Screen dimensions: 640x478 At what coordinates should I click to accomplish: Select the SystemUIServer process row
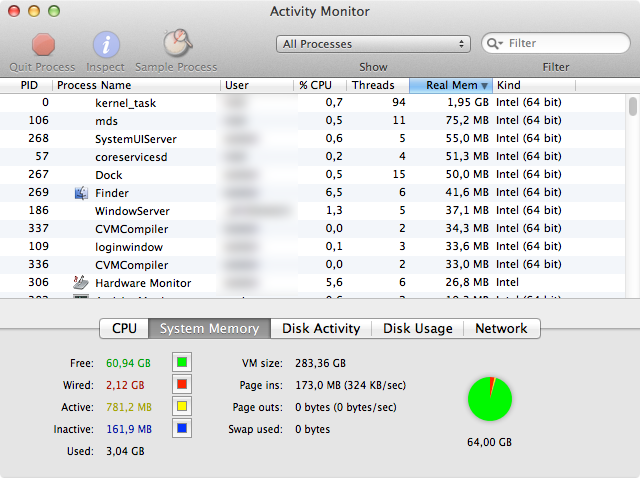click(x=312, y=138)
